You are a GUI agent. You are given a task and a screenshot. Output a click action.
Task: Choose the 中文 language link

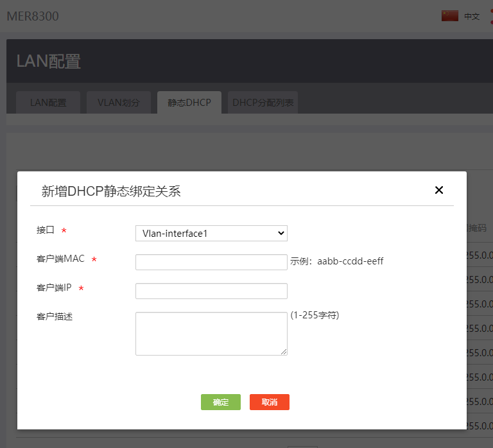(x=472, y=16)
